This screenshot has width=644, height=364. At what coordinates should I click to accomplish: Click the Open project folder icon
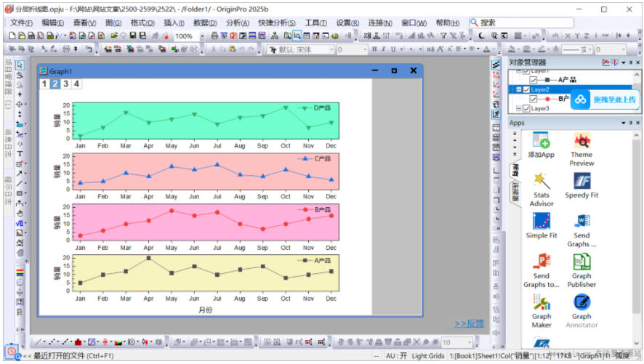pyautogui.click(x=114, y=36)
